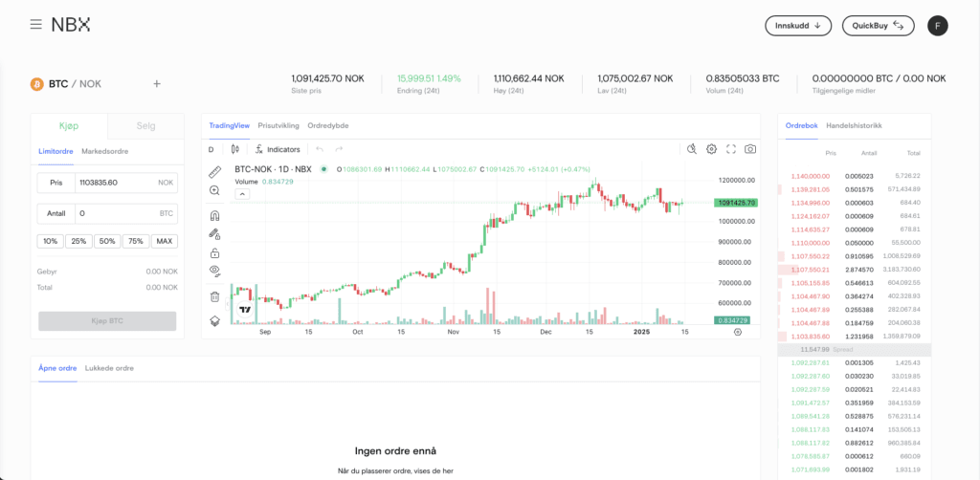Image resolution: width=980 pixels, height=480 pixels.
Task: Click the Innskudd deposit button
Action: pos(797,26)
